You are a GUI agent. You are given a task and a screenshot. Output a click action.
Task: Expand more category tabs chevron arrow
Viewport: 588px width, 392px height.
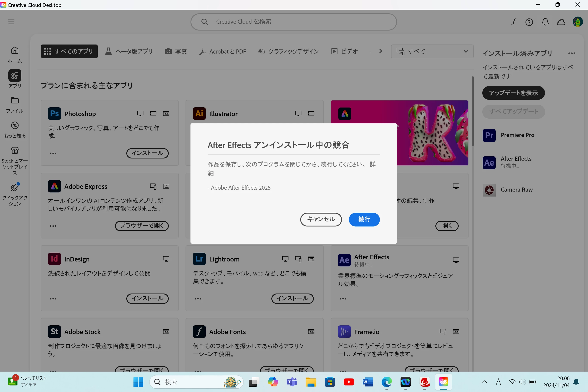(381, 51)
